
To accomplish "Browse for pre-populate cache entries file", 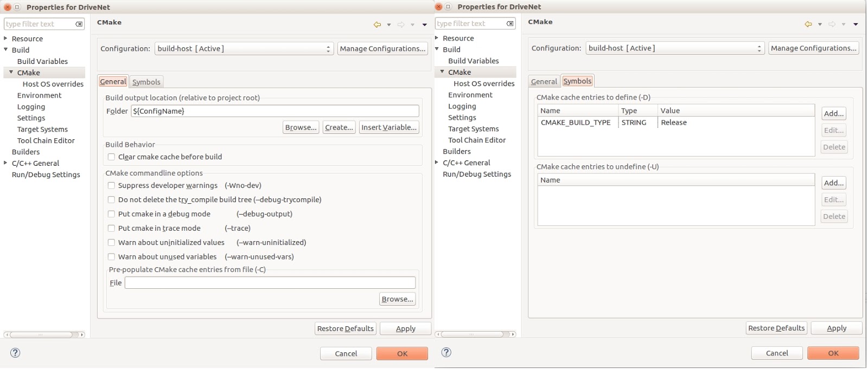I will point(398,299).
